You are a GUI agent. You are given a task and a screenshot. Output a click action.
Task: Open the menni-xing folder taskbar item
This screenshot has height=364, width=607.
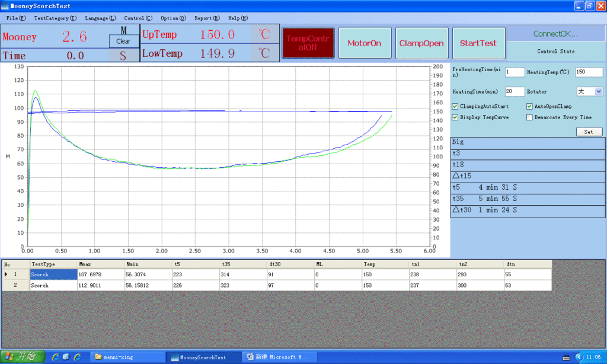(127, 357)
